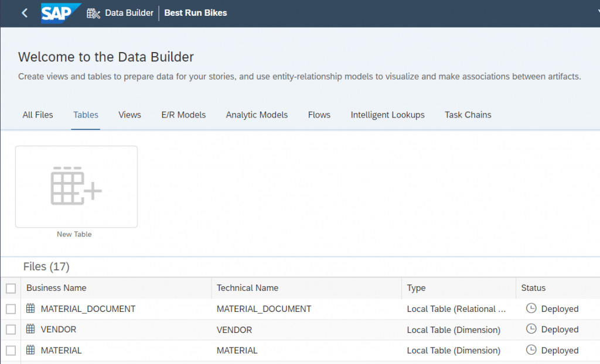Viewport: 600px width, 364px height.
Task: Click technical name MATERIAL cell
Action: click(x=237, y=351)
